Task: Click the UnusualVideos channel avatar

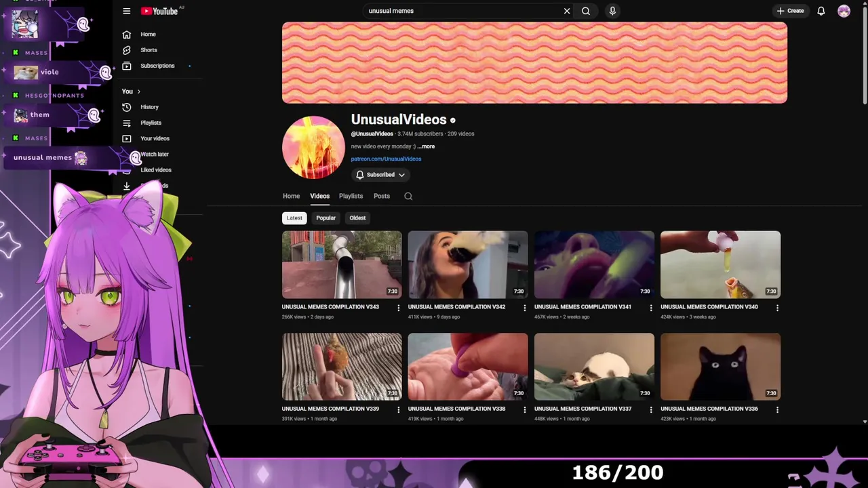Action: (x=313, y=147)
